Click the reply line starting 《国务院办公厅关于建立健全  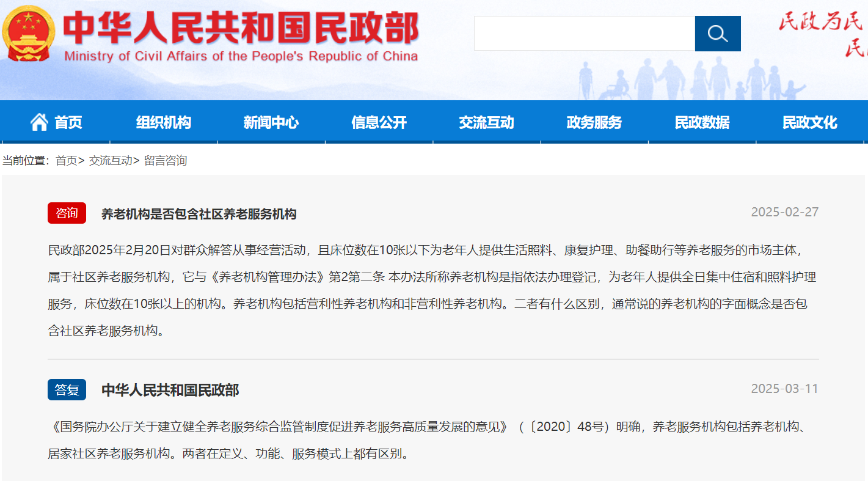pyautogui.click(x=428, y=427)
